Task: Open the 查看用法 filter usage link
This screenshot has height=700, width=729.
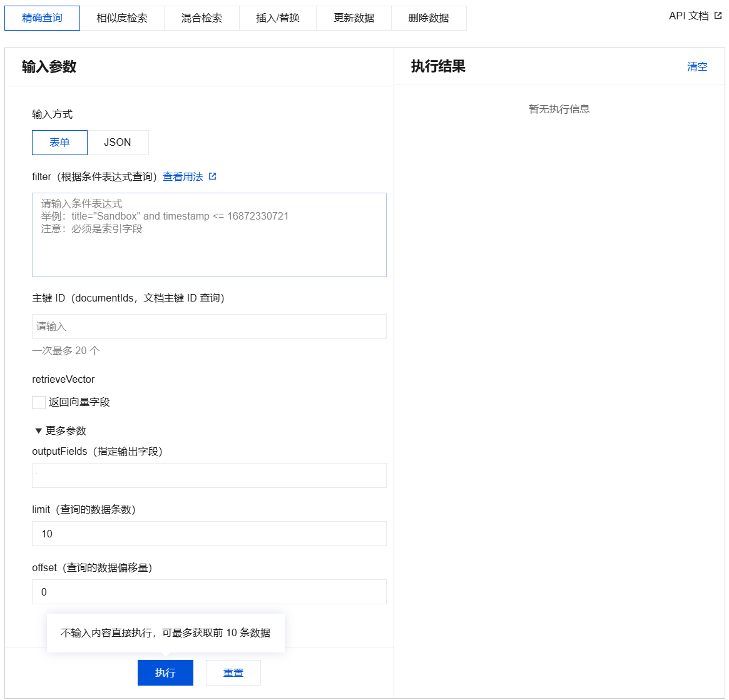Action: 183,177
